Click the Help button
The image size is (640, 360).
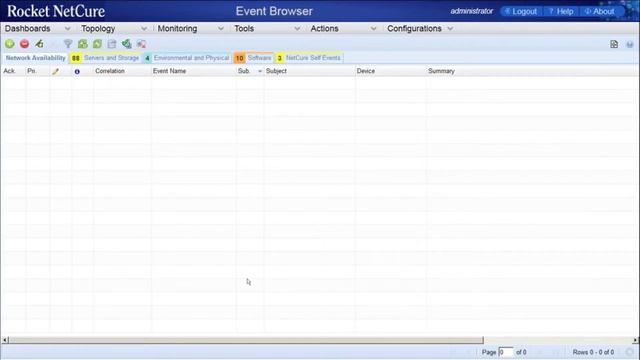[561, 11]
